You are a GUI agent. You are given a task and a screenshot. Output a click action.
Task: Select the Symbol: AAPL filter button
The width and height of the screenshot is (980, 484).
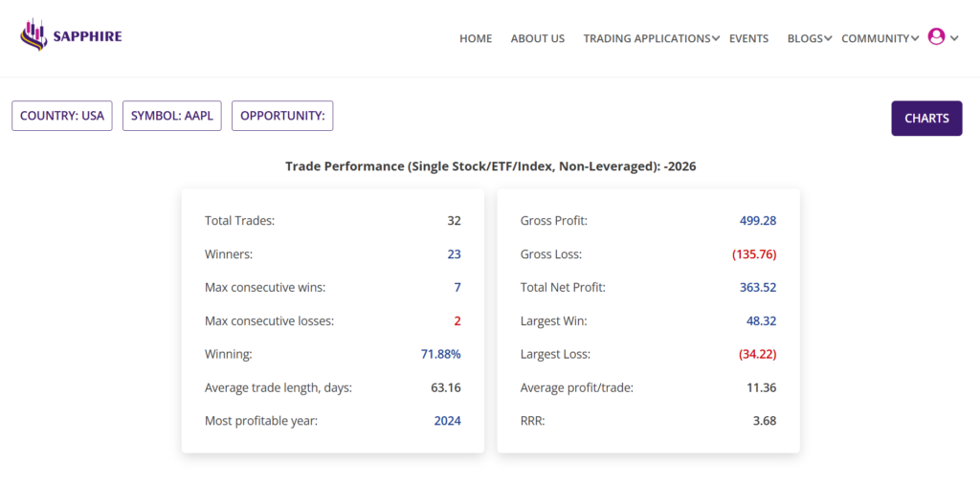[172, 116]
